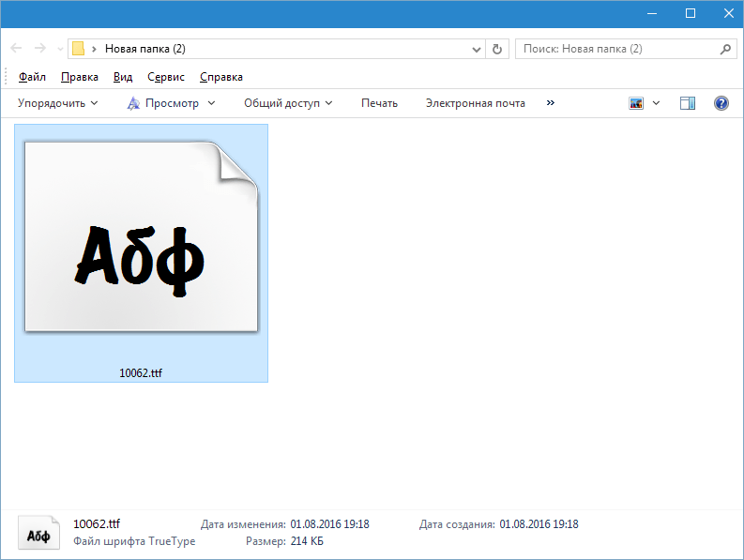Open Help with the question mark icon
The width and height of the screenshot is (744, 560).
tap(721, 103)
